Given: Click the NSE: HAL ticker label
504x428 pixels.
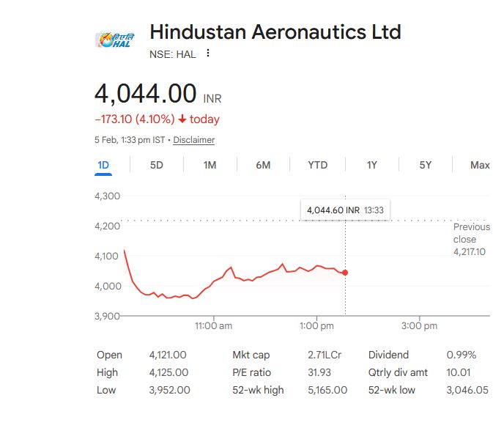Looking at the screenshot, I should [x=173, y=54].
